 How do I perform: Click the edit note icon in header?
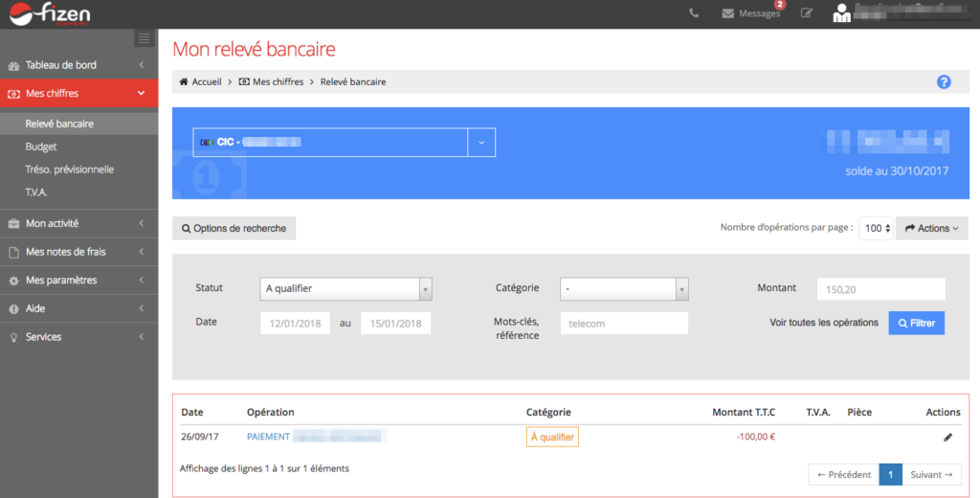[x=807, y=13]
